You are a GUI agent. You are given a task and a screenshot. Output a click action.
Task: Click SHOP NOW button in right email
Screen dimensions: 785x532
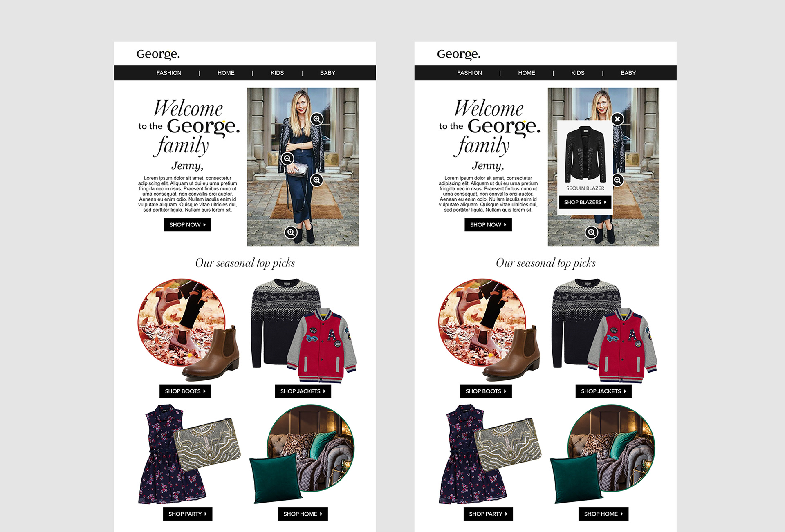pos(488,225)
